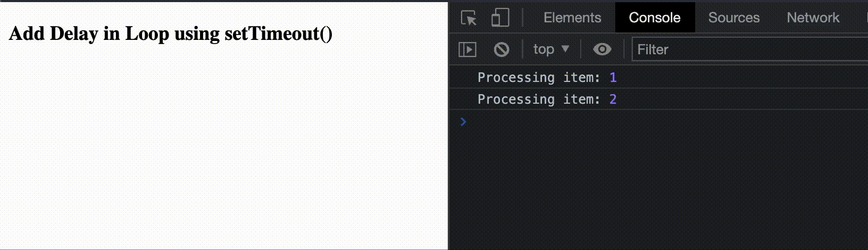The width and height of the screenshot is (868, 250).
Task: Click the live expression eye icon
Action: pos(602,49)
